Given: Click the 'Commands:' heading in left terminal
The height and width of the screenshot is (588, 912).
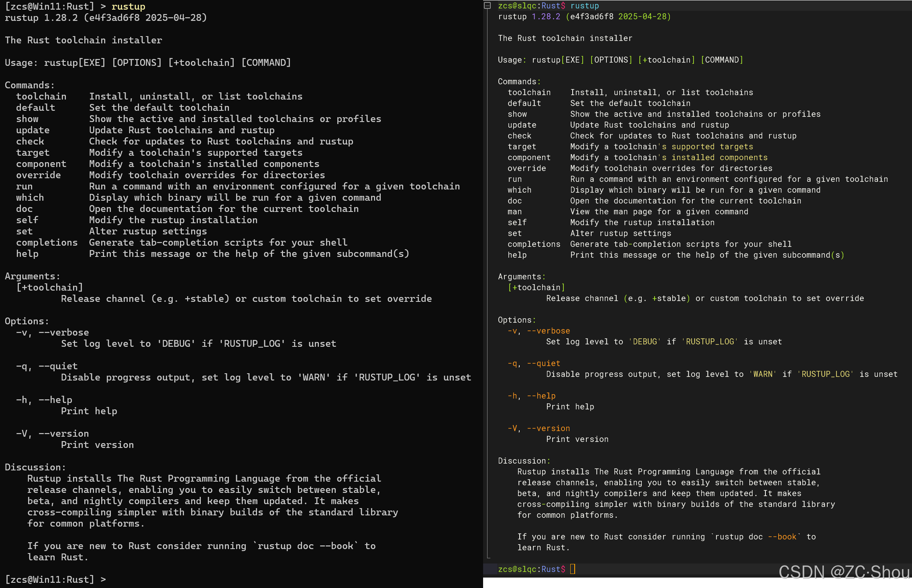Looking at the screenshot, I should coord(30,85).
